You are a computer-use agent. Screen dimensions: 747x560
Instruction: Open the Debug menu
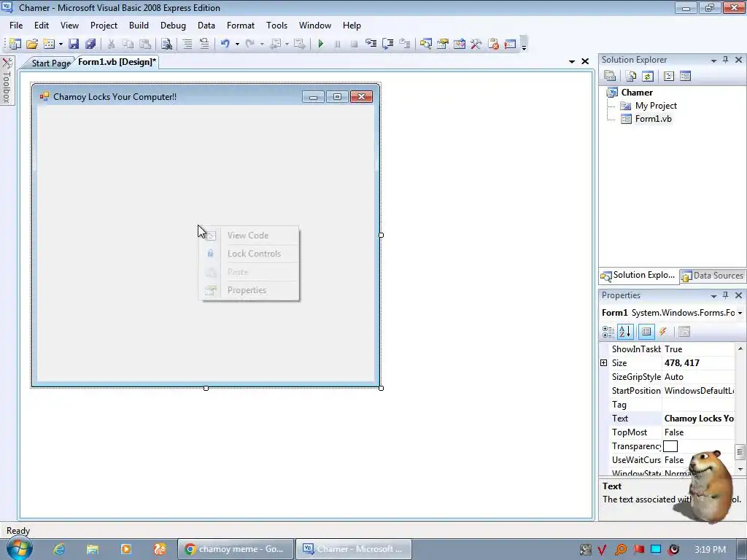[173, 26]
